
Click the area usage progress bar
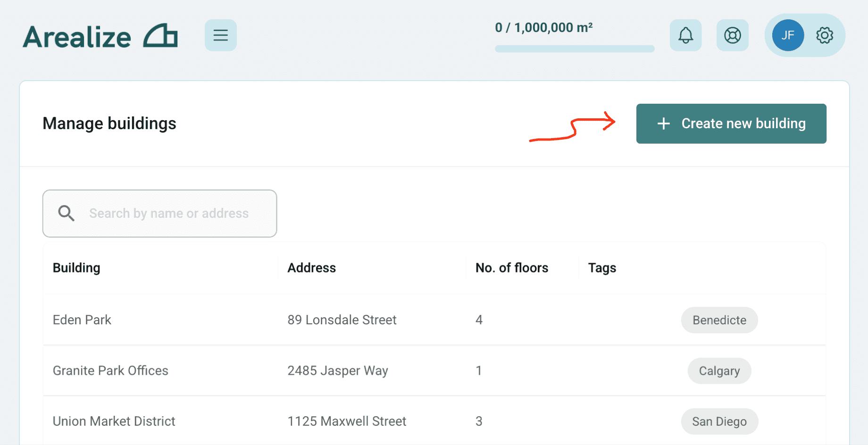[x=574, y=49]
